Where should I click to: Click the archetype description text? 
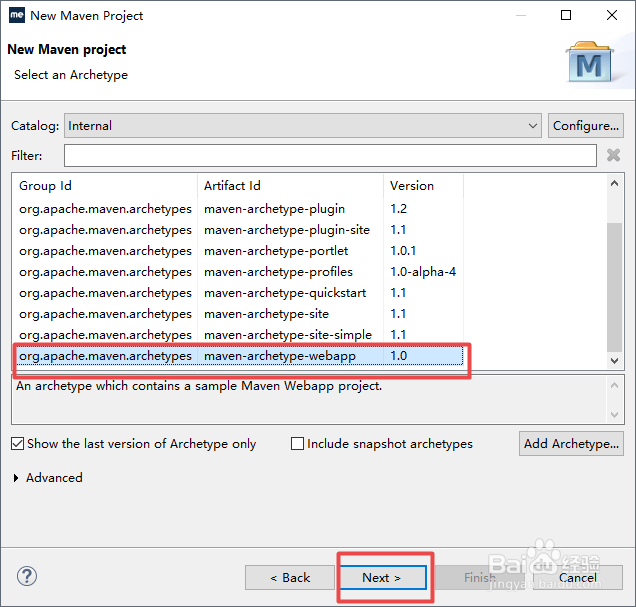[199, 386]
